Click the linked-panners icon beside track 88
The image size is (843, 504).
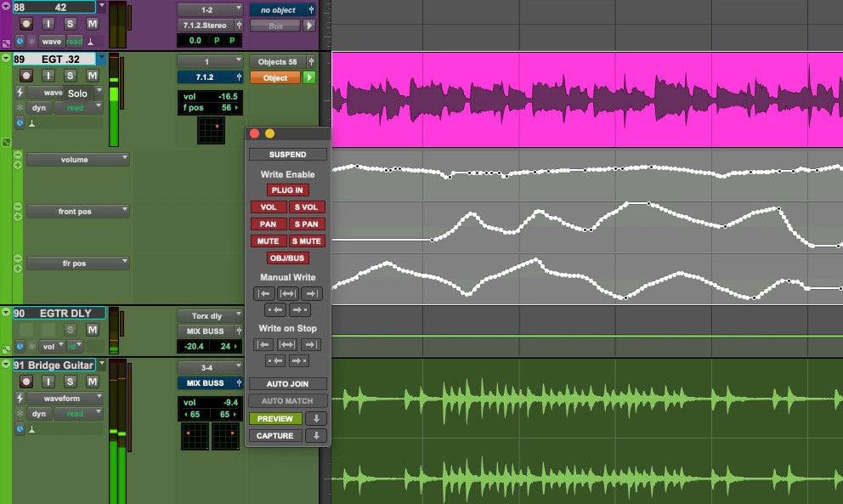(6, 42)
